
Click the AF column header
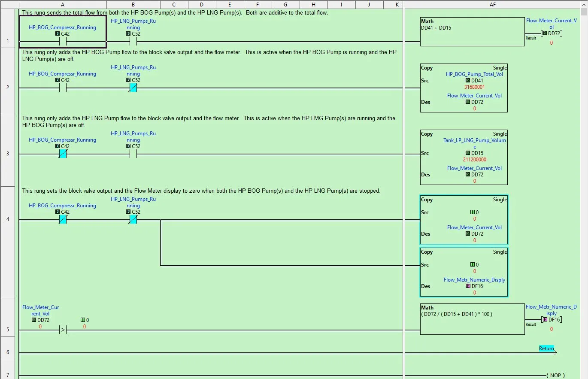(x=493, y=5)
